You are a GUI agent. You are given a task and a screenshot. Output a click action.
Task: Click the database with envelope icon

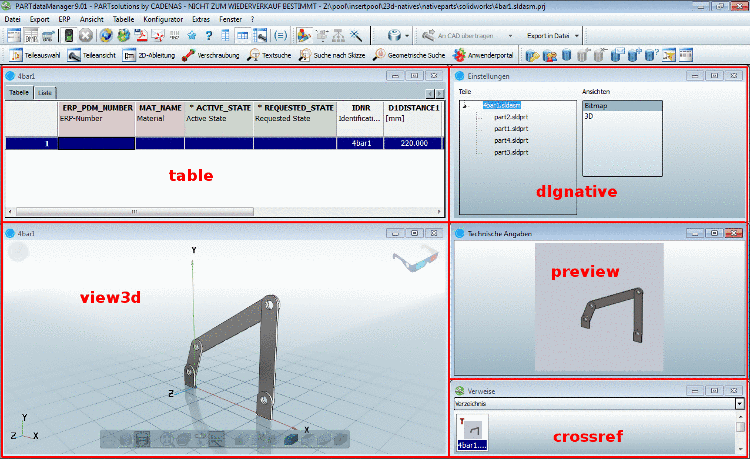click(617, 55)
